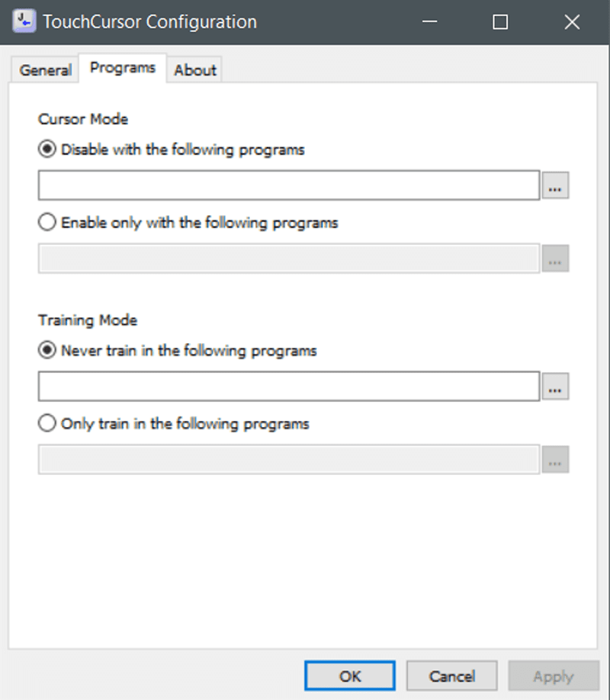Focus the disable-programs text field

289,185
